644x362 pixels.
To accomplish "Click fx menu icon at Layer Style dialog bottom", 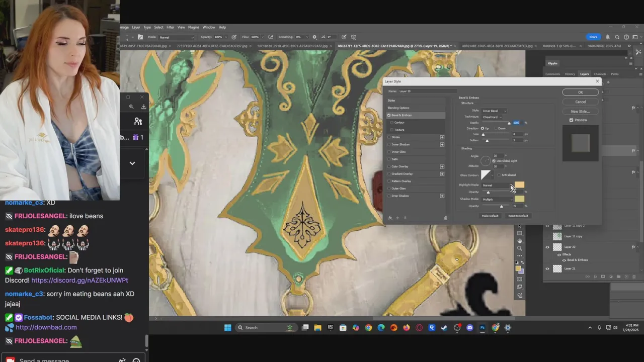I will coord(390,218).
